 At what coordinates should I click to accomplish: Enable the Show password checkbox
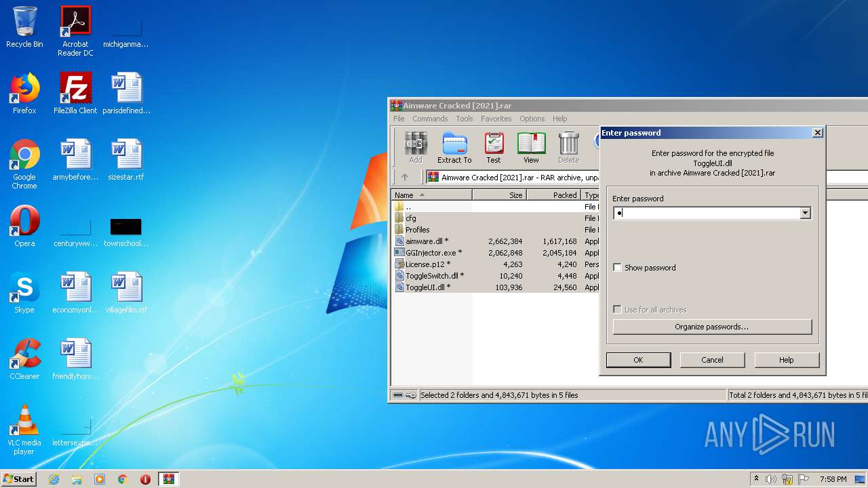[x=617, y=268]
